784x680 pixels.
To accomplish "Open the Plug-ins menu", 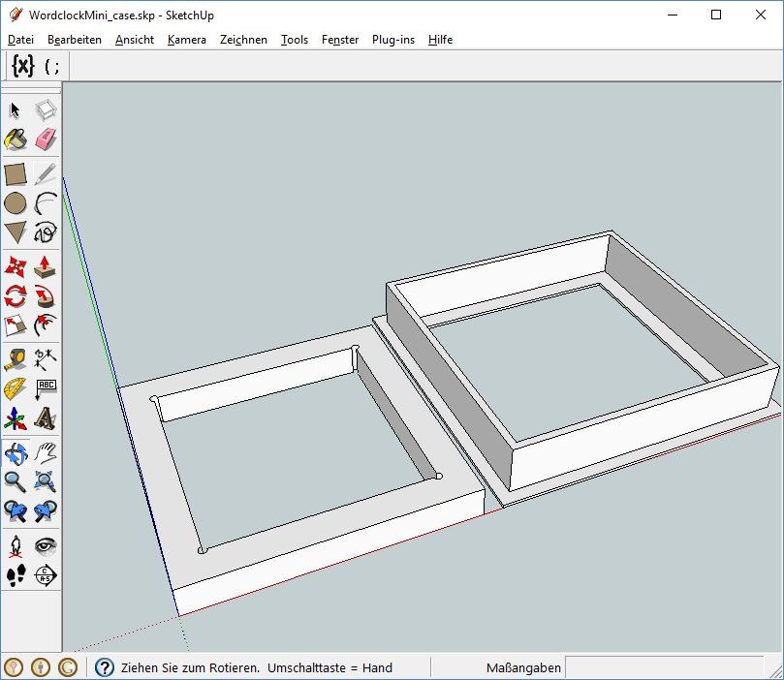I will point(392,40).
